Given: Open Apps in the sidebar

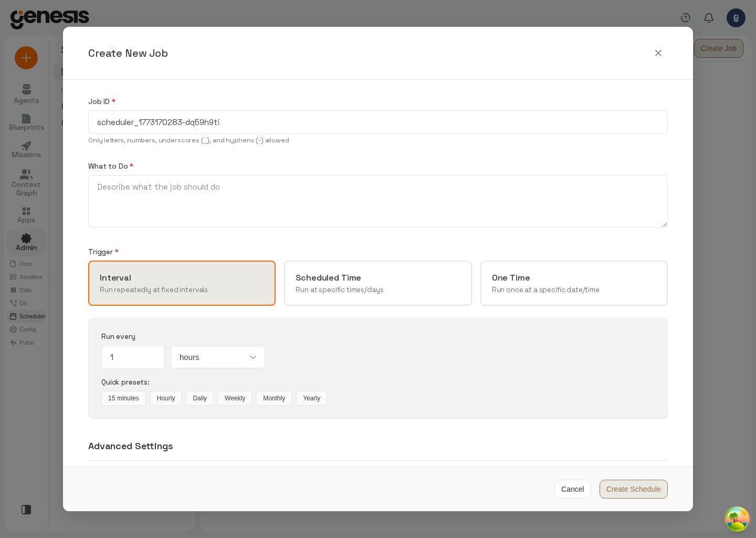Looking at the screenshot, I should 26,215.
